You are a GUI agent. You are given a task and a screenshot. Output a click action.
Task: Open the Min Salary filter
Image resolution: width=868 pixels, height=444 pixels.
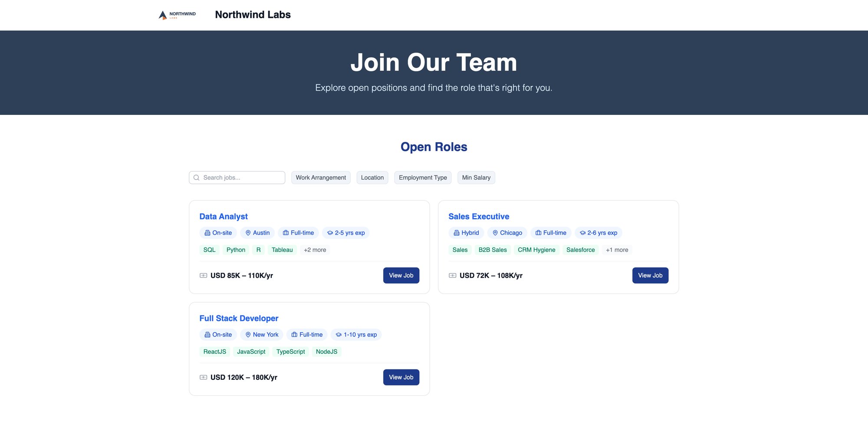tap(476, 178)
